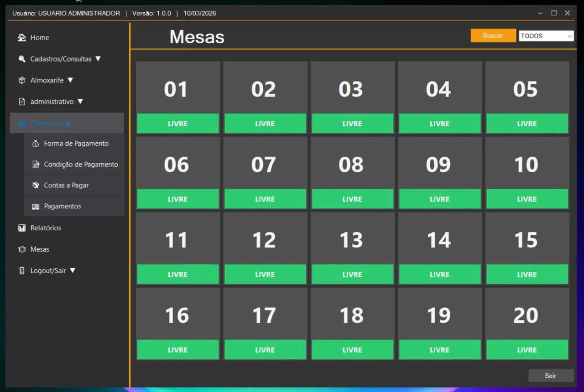Open the Pagamentos submenu entry
Image resolution: width=584 pixels, height=392 pixels.
pos(74,206)
